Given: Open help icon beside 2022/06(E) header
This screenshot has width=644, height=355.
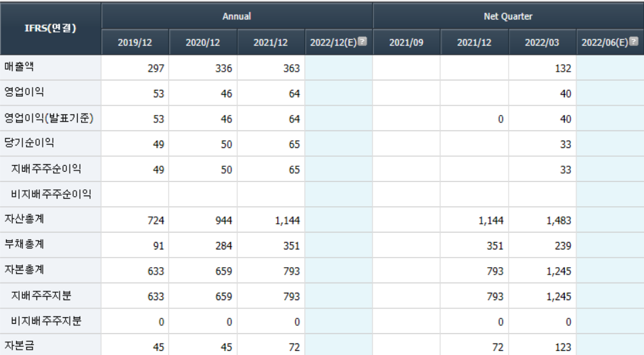Looking at the screenshot, I should 634,41.
